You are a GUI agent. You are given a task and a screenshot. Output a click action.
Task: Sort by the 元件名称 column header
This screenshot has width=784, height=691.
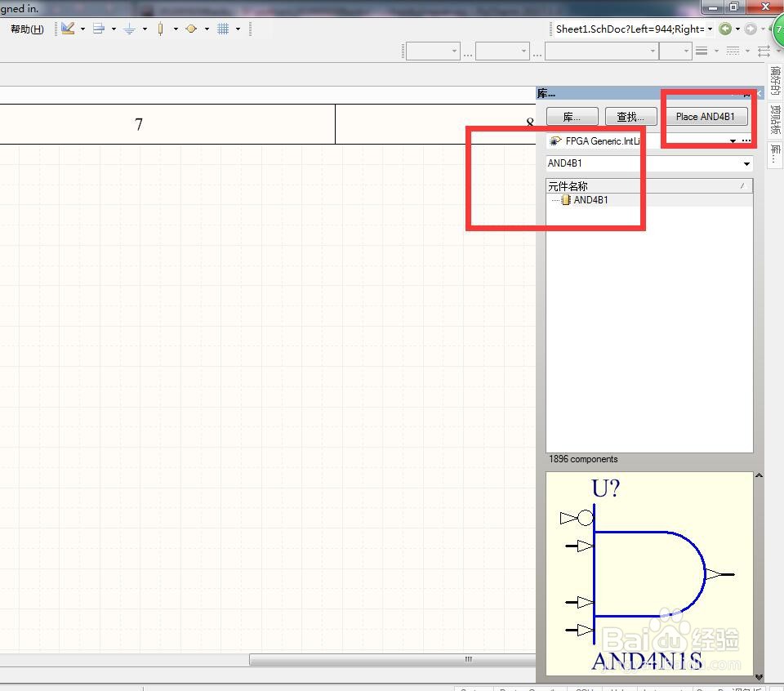click(x=649, y=186)
